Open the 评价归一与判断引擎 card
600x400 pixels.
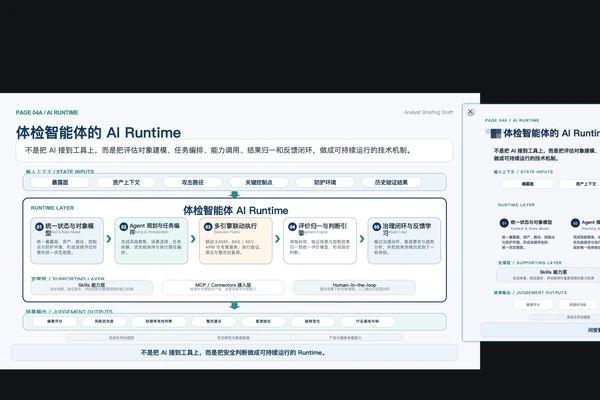pyautogui.click(x=320, y=241)
